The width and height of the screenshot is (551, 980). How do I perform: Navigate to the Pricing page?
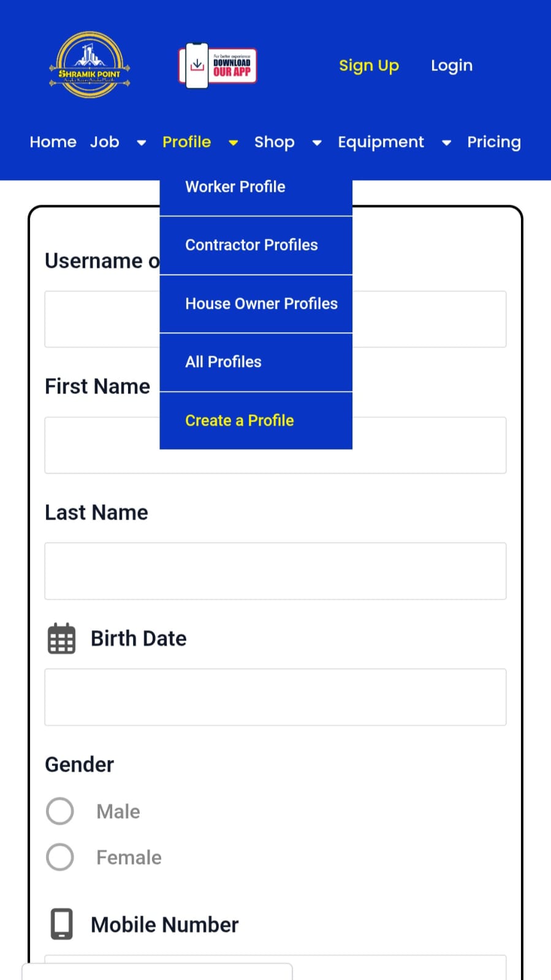pos(494,142)
